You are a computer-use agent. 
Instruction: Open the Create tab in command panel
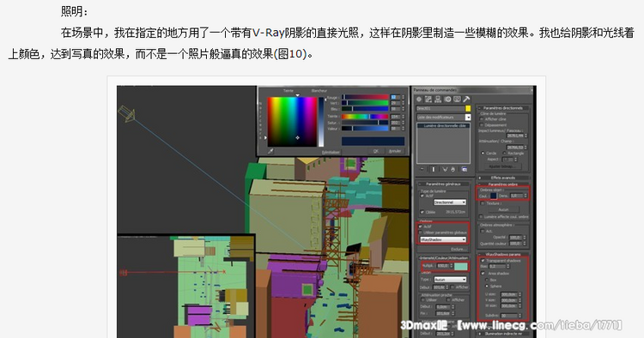[x=419, y=100]
